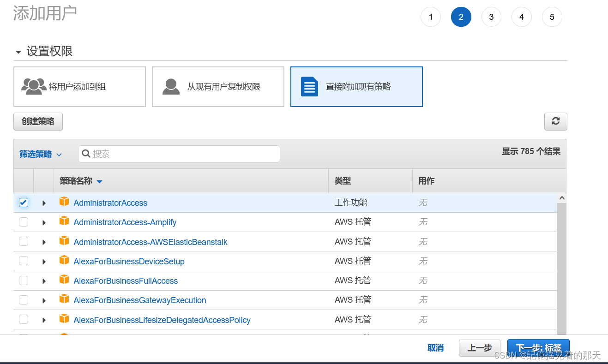Expand the AlexaForBusinessGatewayExecution policy row
Image resolution: width=608 pixels, height=364 pixels.
[44, 300]
